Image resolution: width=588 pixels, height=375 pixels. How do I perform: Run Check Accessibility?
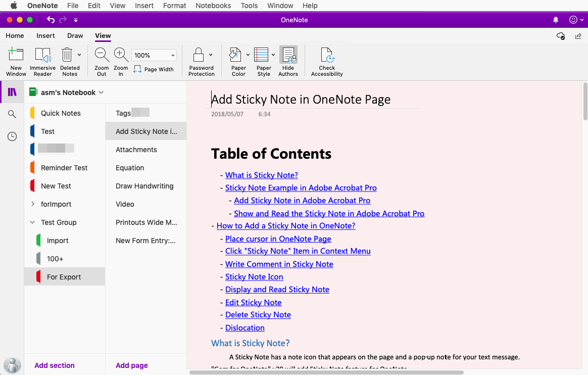[326, 60]
